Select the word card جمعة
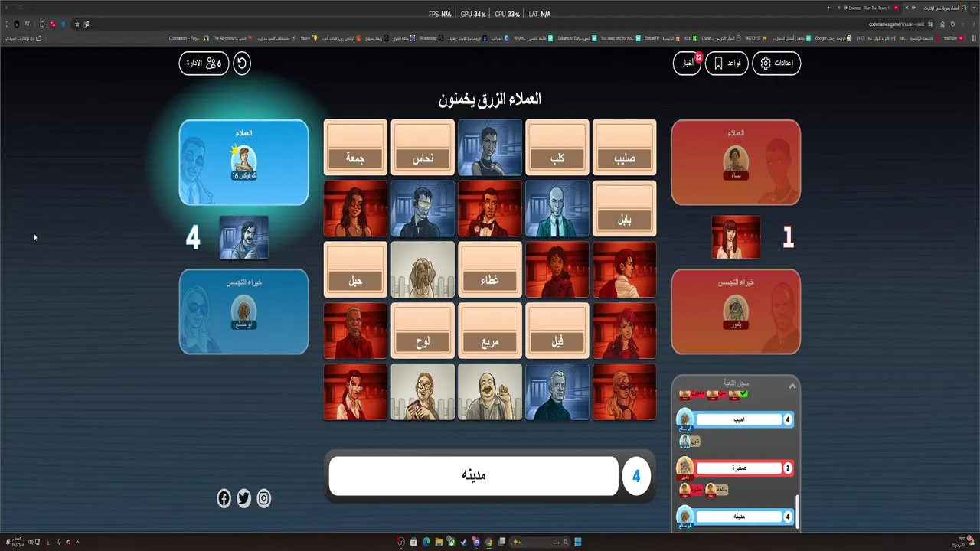Image resolution: width=980 pixels, height=551 pixels. pyautogui.click(x=355, y=147)
